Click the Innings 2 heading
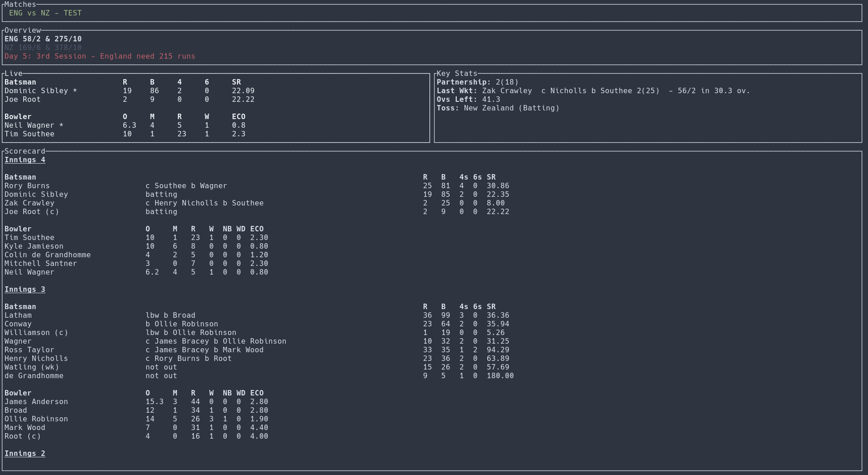This screenshot has height=475, width=868. (x=25, y=454)
